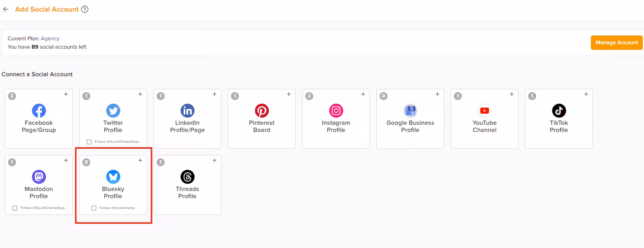This screenshot has width=644, height=248.
Task: Click the LinkedIn connected count badge
Action: (161, 96)
